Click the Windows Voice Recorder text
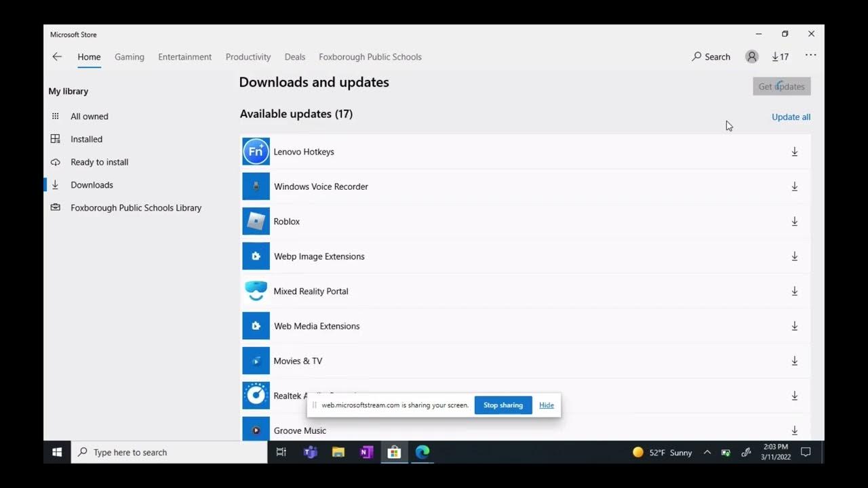 pyautogui.click(x=321, y=186)
